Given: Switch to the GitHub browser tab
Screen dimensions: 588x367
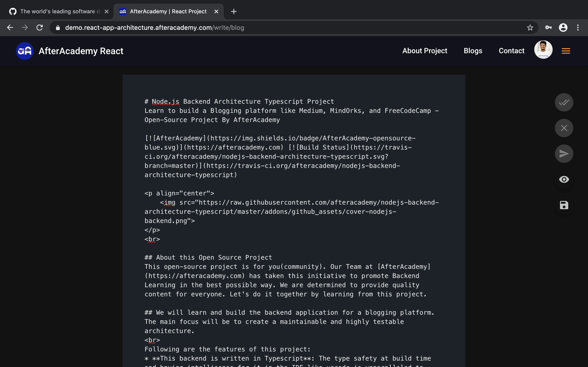Looking at the screenshot, I should (57, 11).
